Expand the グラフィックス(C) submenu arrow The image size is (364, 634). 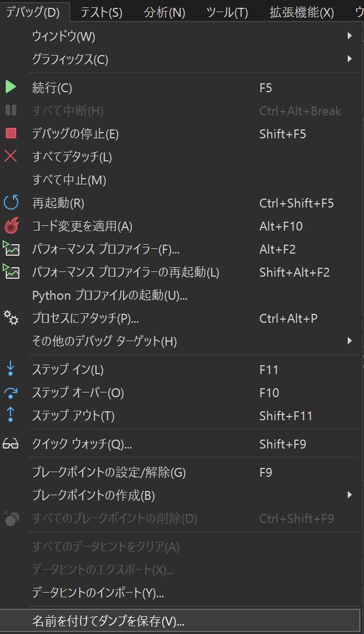pos(349,59)
